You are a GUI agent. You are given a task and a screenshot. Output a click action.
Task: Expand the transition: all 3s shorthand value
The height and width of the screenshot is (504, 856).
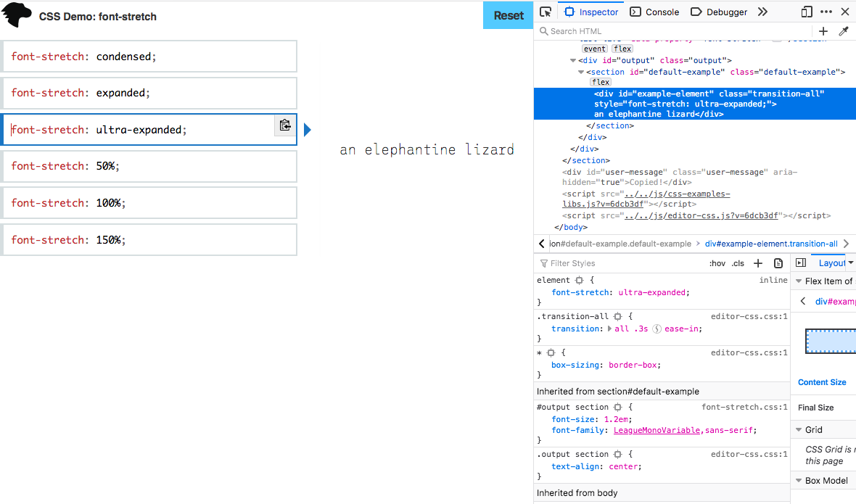point(610,329)
